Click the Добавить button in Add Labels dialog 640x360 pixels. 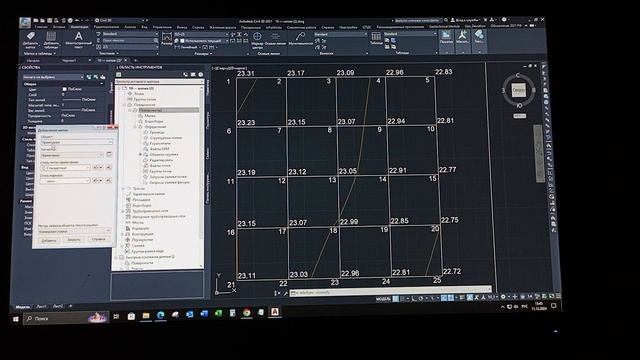pyautogui.click(x=49, y=240)
